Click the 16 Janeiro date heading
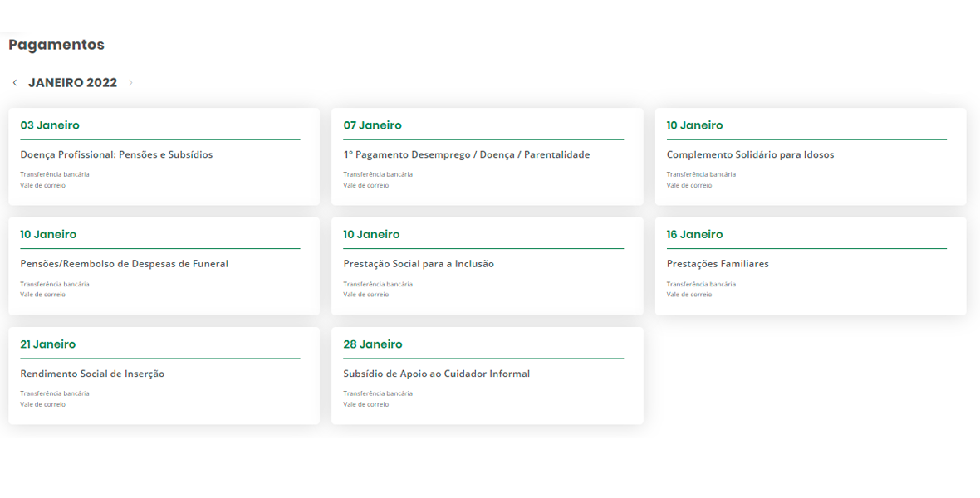Viewport: 980px width, 498px height. tap(694, 235)
